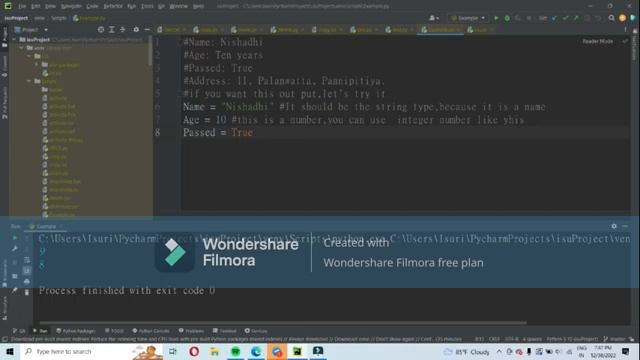The width and height of the screenshot is (640, 360).
Task: Open the Project view dropdown
Action: pyautogui.click(x=31, y=29)
